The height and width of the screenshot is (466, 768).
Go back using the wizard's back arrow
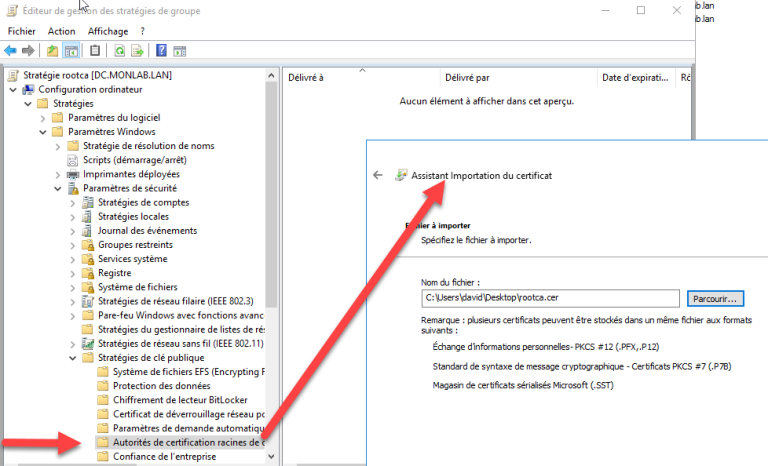tap(378, 174)
